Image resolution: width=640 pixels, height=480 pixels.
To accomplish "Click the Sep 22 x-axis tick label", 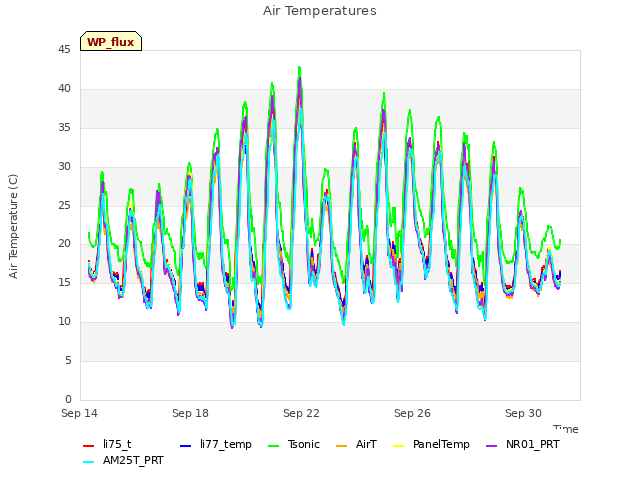I will 302,413.
